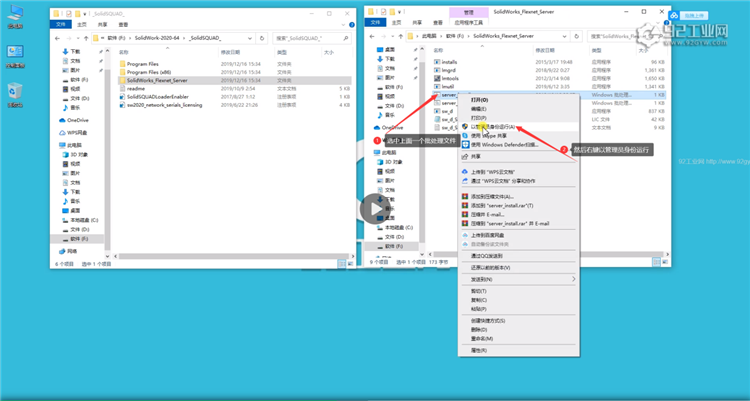This screenshot has height=401, width=750.
Task: Open the 回收站 recycle bin on desktop
Action: click(15, 95)
